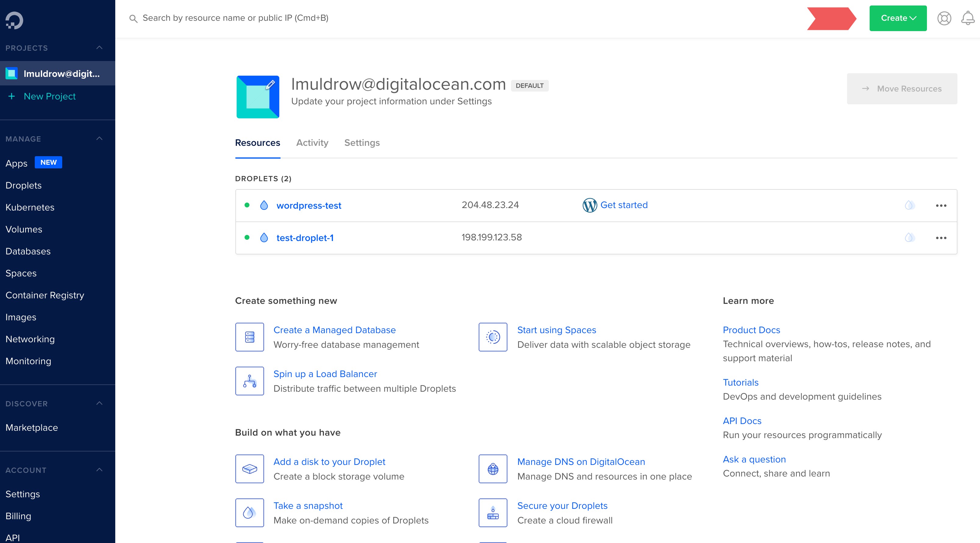The width and height of the screenshot is (980, 543).
Task: Switch to the Activity tab
Action: [x=312, y=143]
